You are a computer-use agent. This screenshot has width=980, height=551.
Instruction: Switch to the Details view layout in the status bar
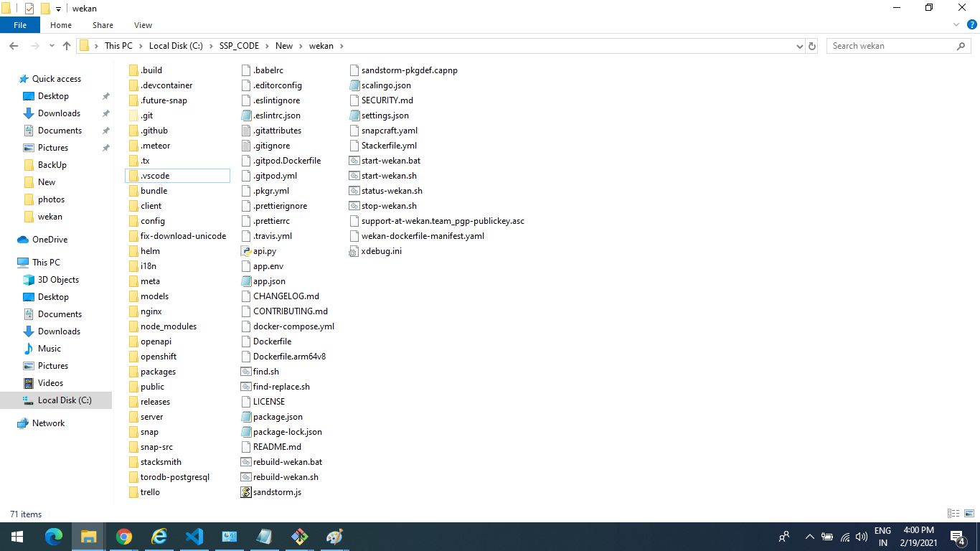coord(953,514)
